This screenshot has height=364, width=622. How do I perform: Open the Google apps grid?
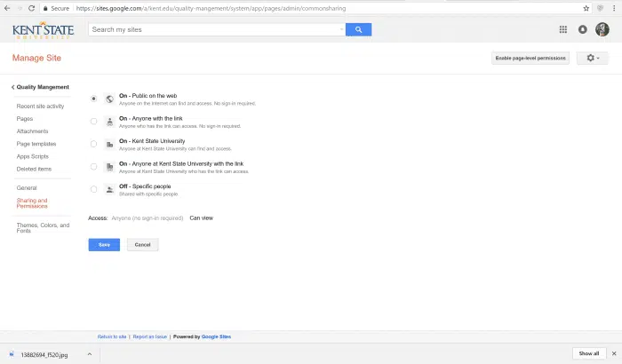click(x=562, y=29)
